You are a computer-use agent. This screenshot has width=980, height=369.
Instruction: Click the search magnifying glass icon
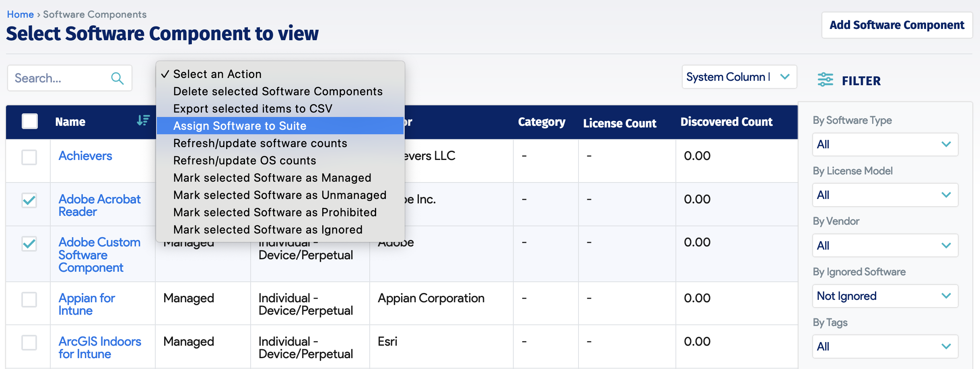point(117,78)
